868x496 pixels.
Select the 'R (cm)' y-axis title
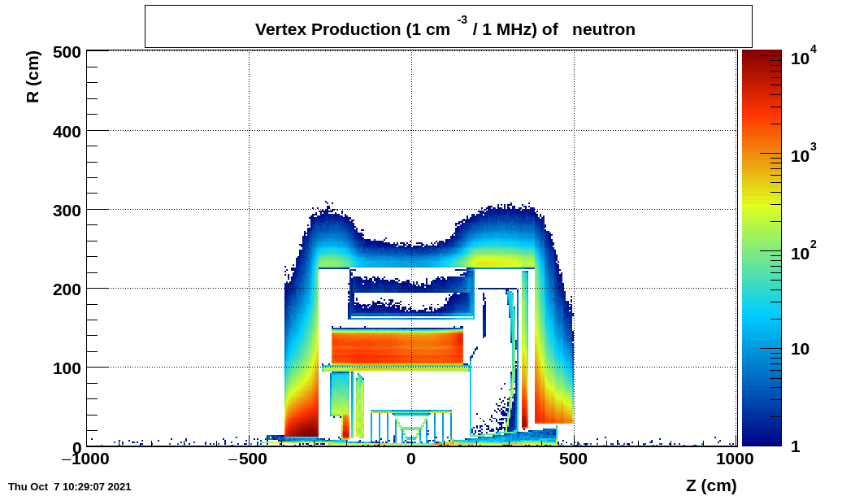coord(33,77)
